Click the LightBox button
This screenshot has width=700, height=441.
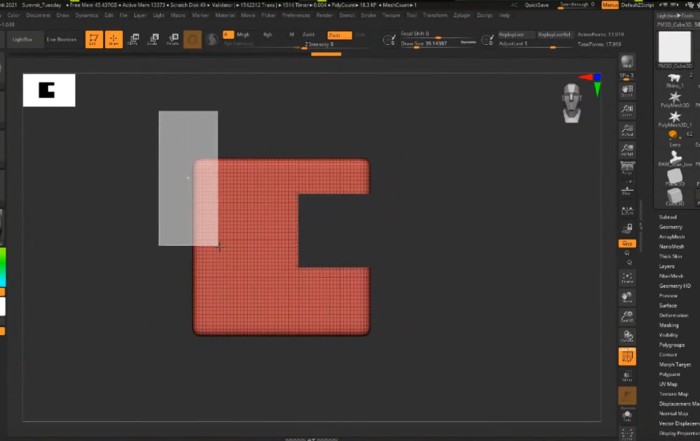click(22, 39)
